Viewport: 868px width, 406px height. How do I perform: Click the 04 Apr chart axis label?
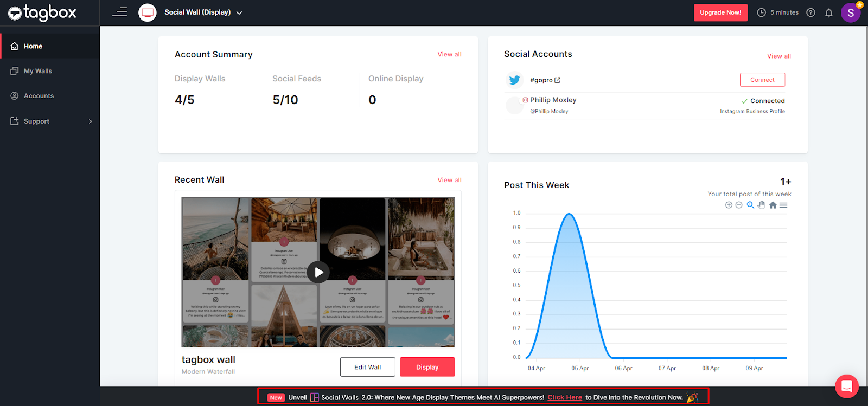[x=537, y=368]
